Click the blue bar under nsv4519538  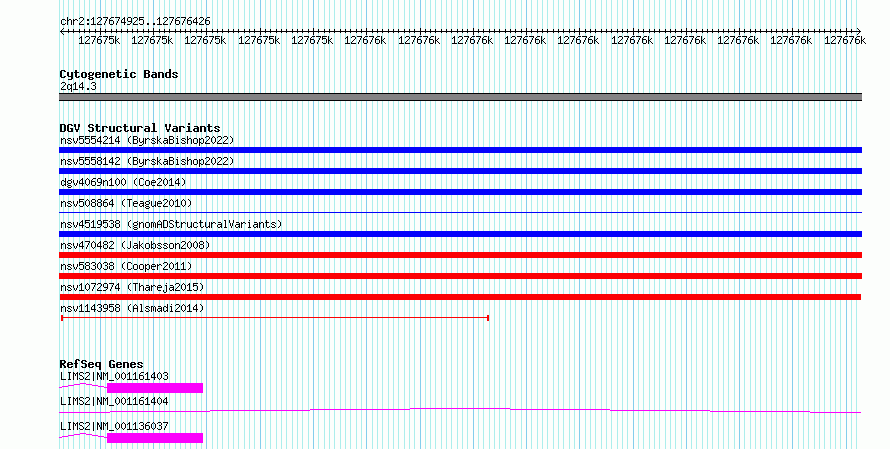tap(460, 234)
